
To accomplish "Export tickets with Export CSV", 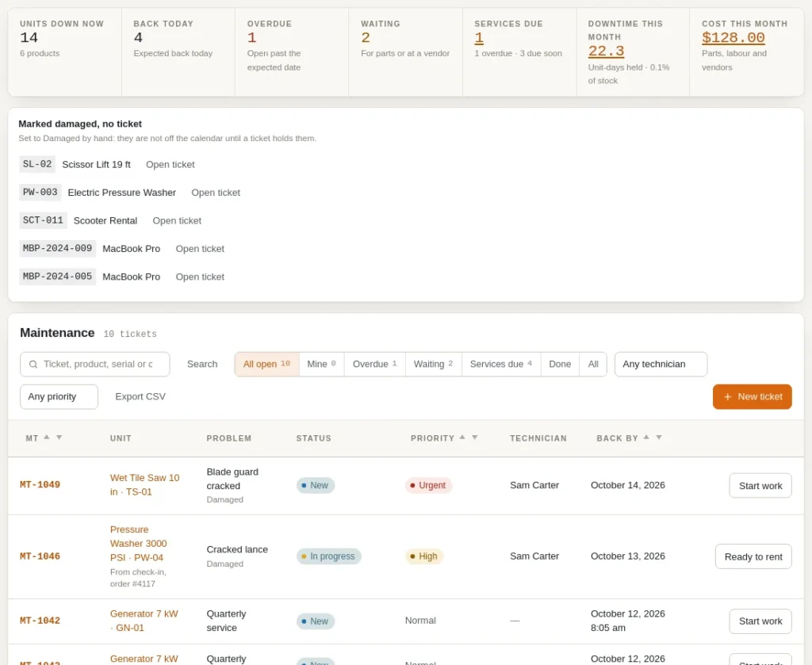I will coord(140,397).
